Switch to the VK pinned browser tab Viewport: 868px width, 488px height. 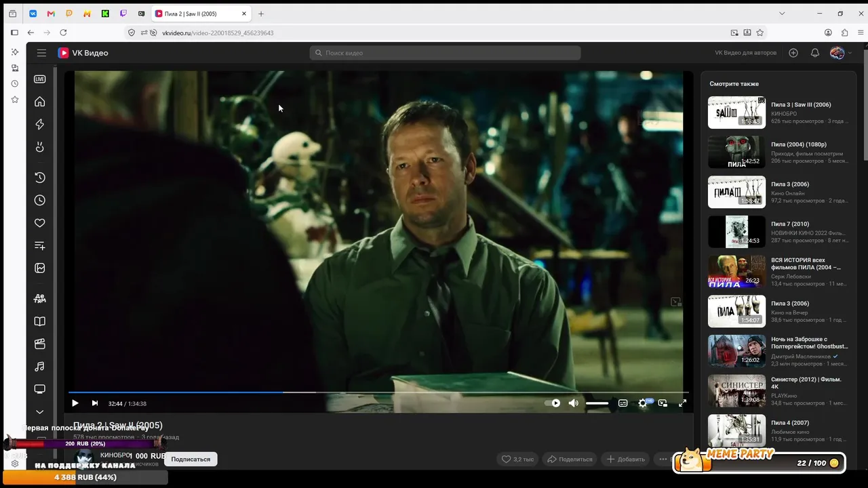[33, 14]
